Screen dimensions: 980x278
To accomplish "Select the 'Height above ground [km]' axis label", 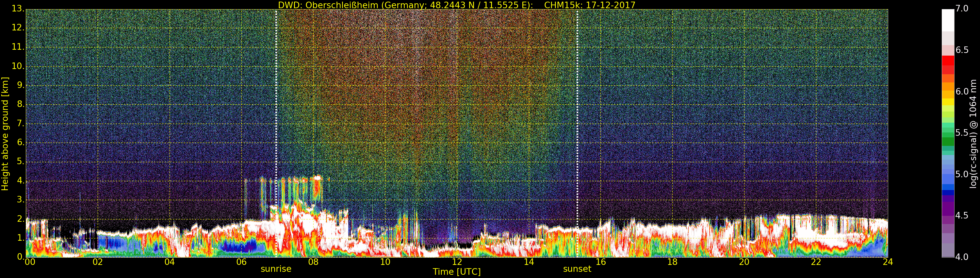I will pyautogui.click(x=5, y=133).
